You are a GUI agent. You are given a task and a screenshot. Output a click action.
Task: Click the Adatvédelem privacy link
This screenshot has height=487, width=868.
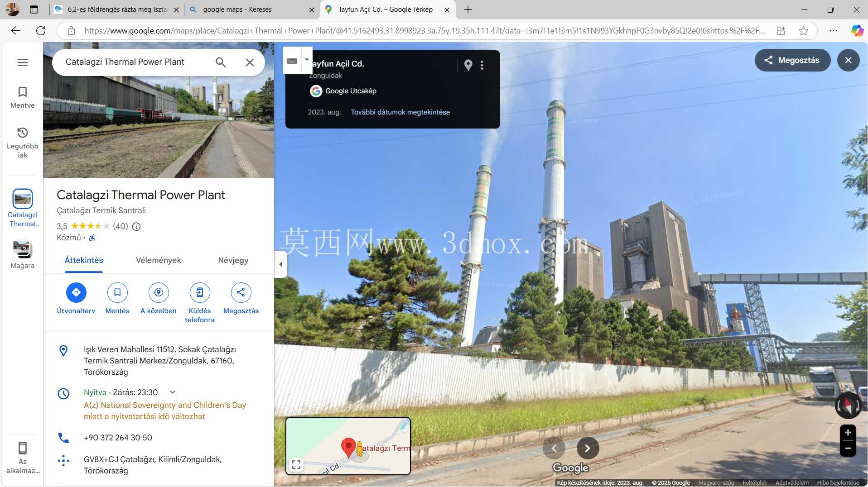[x=792, y=483]
